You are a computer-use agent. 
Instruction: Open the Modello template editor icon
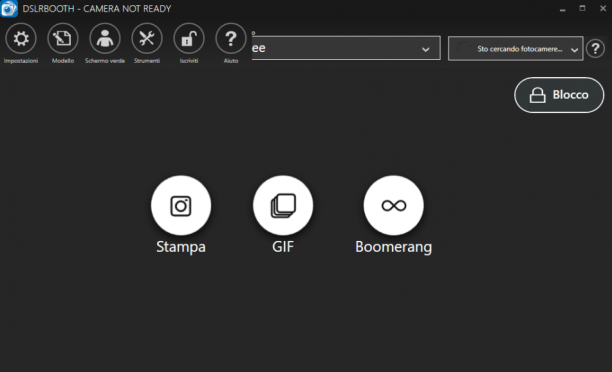click(x=63, y=38)
